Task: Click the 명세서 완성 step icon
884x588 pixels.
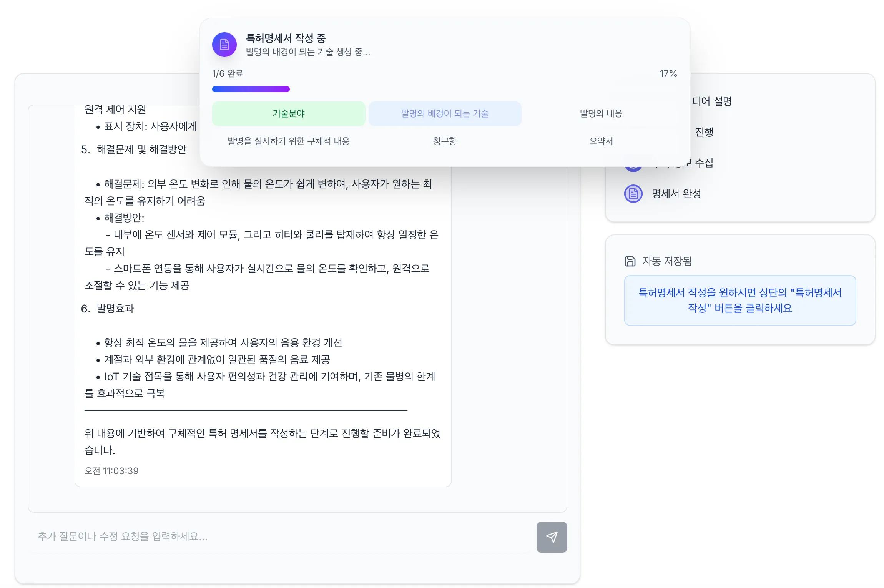Action: (x=633, y=194)
